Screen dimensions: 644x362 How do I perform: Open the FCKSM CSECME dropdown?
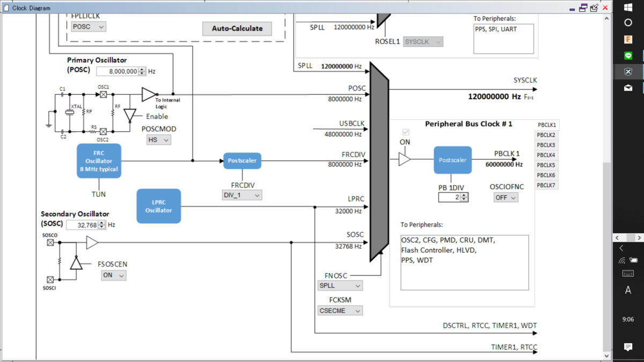[340, 311]
